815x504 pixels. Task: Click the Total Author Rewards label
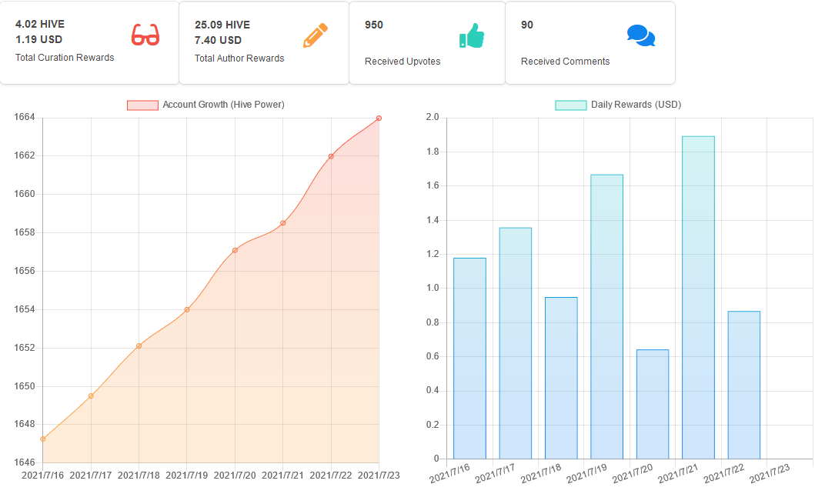click(x=239, y=58)
